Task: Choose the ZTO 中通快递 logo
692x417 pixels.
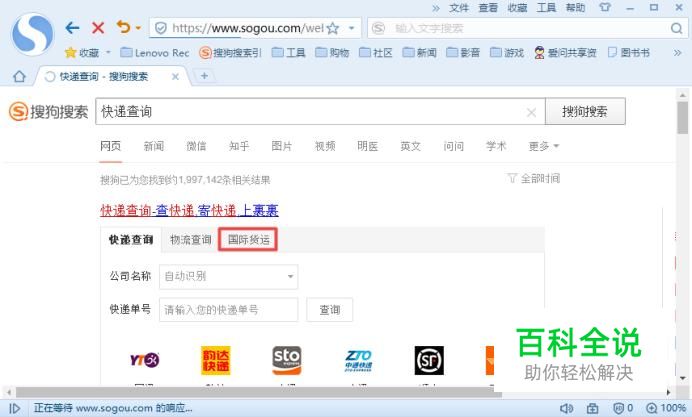Action: click(358, 361)
